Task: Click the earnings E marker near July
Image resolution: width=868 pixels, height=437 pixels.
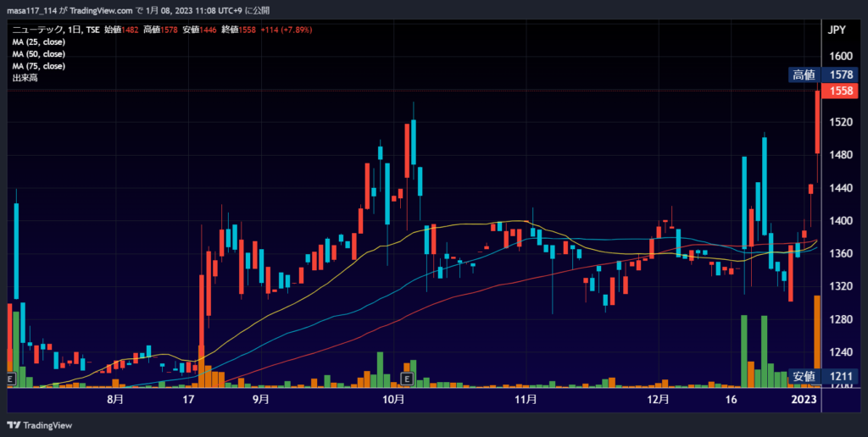Action: tap(10, 379)
